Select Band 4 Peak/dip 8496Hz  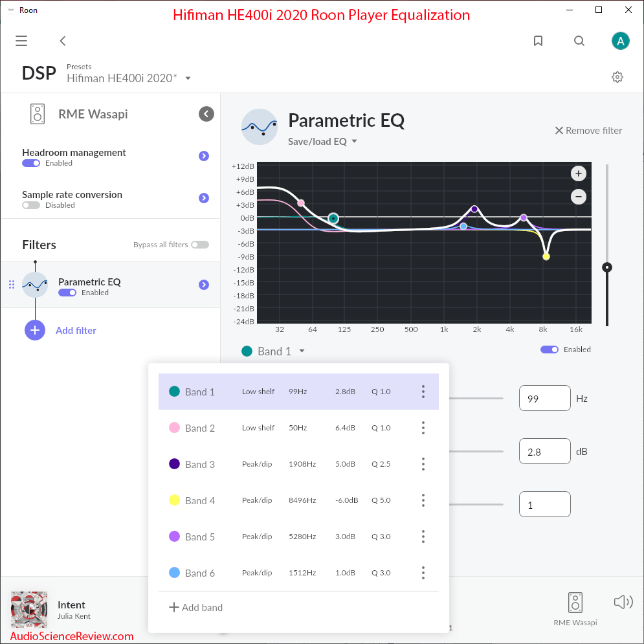pyautogui.click(x=298, y=500)
